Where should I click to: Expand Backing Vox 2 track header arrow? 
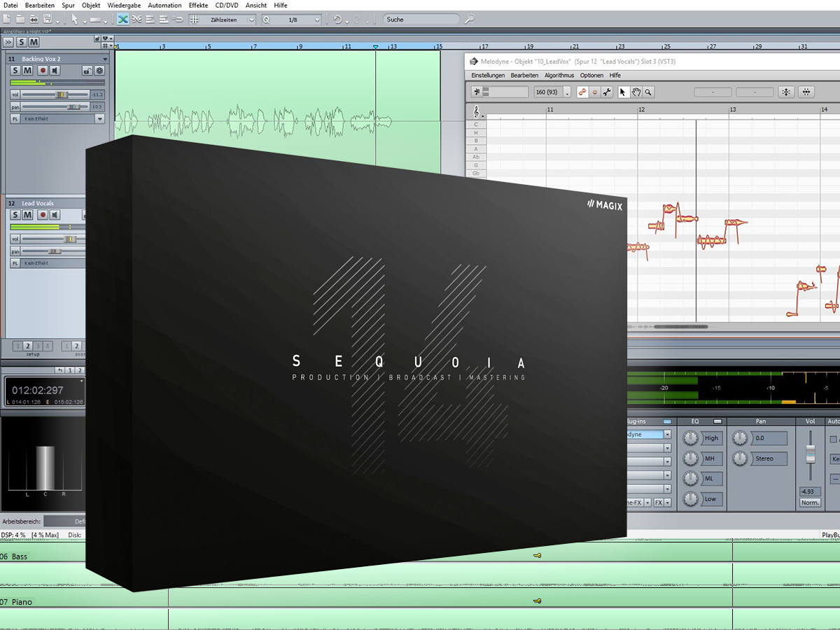(106, 59)
